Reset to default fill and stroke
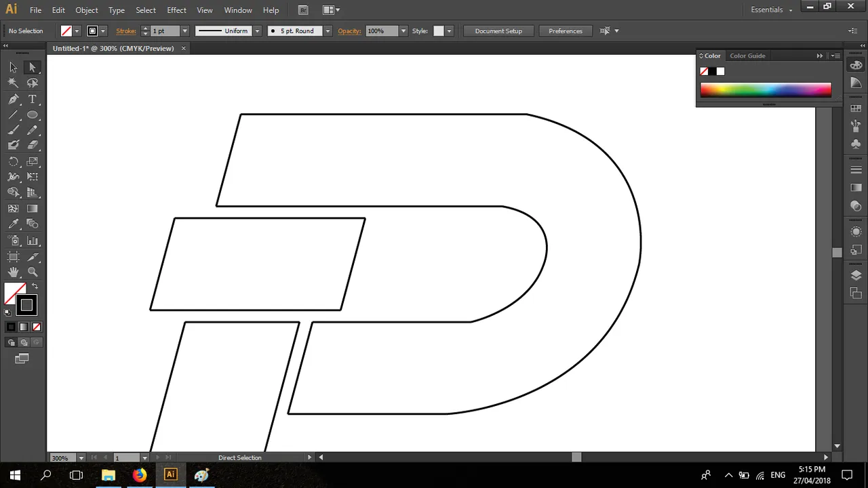 [x=7, y=312]
